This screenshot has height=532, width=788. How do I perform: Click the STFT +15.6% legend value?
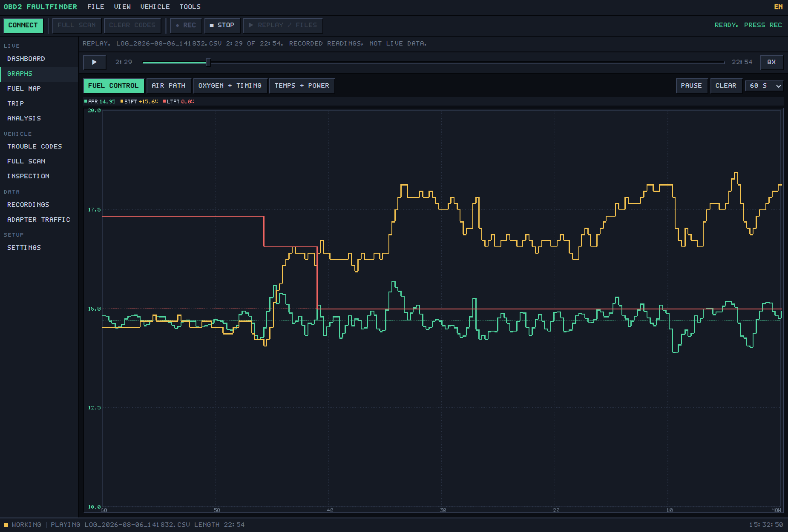pyautogui.click(x=148, y=101)
